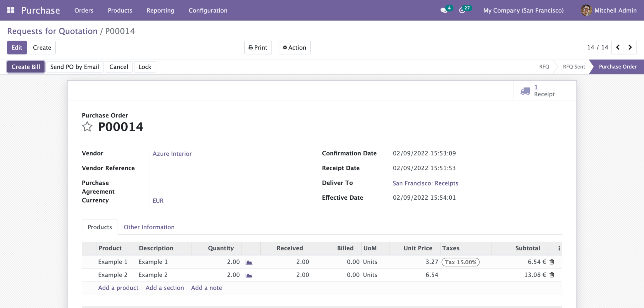View the 27 scheduled activities
644x308 pixels.
[462, 10]
